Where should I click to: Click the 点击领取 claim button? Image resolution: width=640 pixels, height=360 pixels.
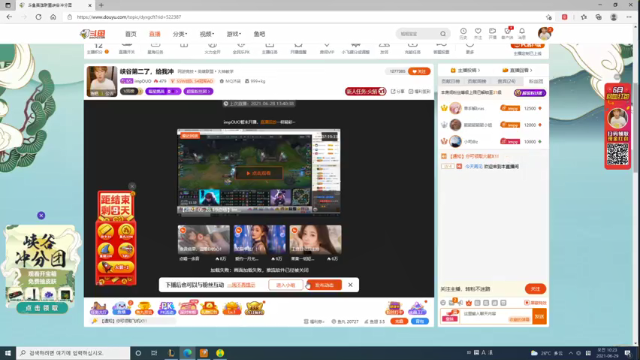pyautogui.click(x=42, y=308)
